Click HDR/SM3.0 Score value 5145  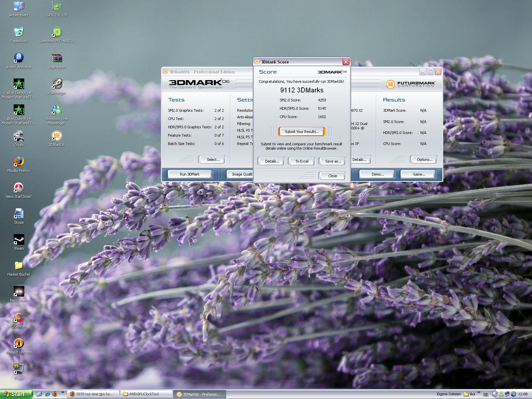tap(322, 108)
